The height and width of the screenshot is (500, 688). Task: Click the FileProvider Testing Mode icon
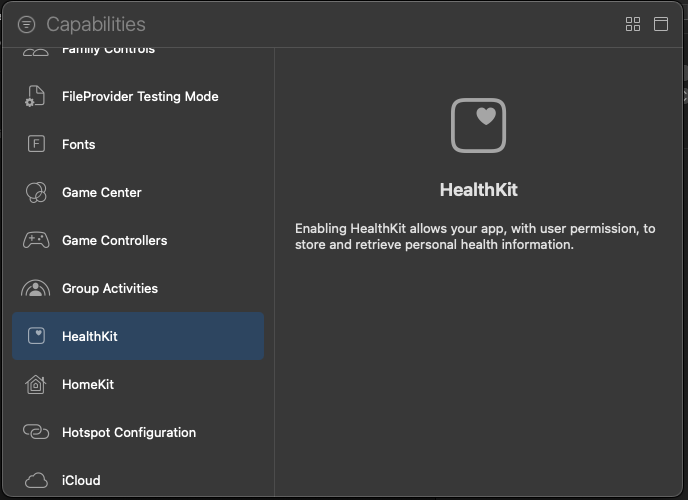[x=36, y=97]
